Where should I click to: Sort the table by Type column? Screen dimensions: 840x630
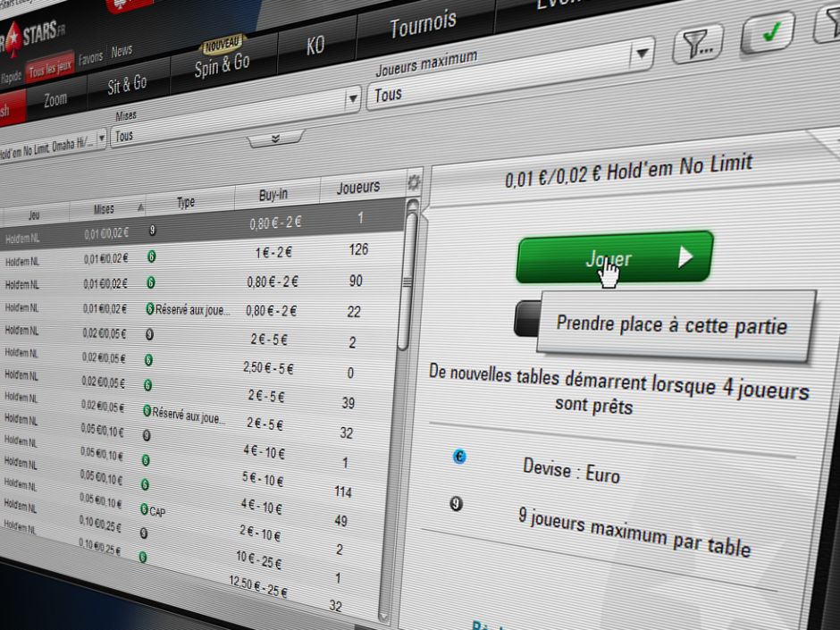[x=186, y=202]
